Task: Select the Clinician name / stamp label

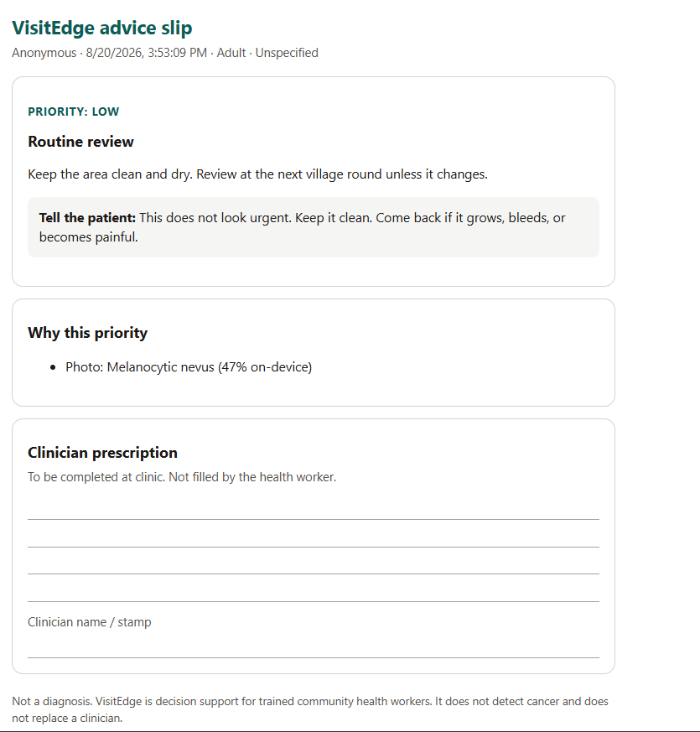Action: coord(90,622)
